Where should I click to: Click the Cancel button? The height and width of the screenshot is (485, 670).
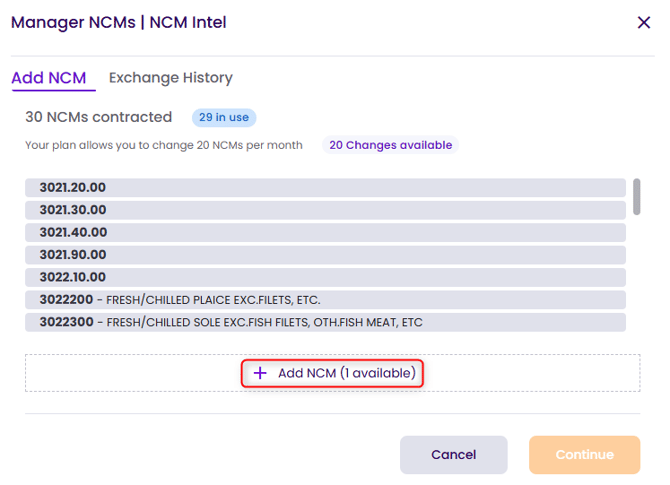click(x=453, y=455)
